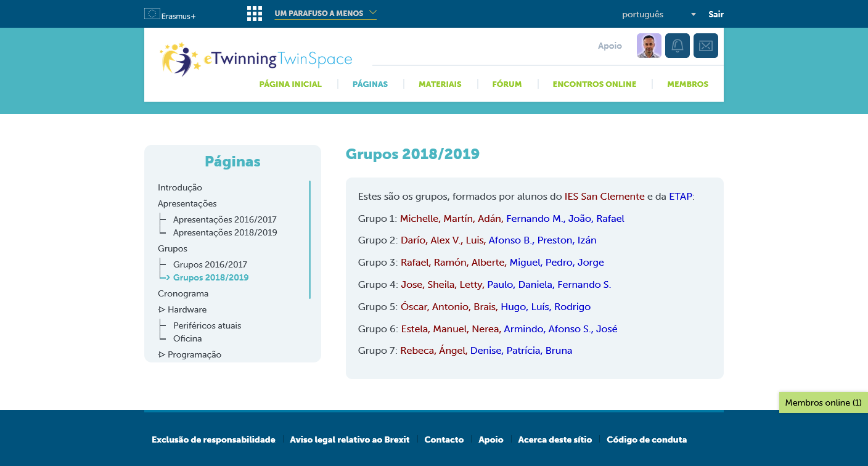Open Introdução page in sidebar

[x=180, y=187]
